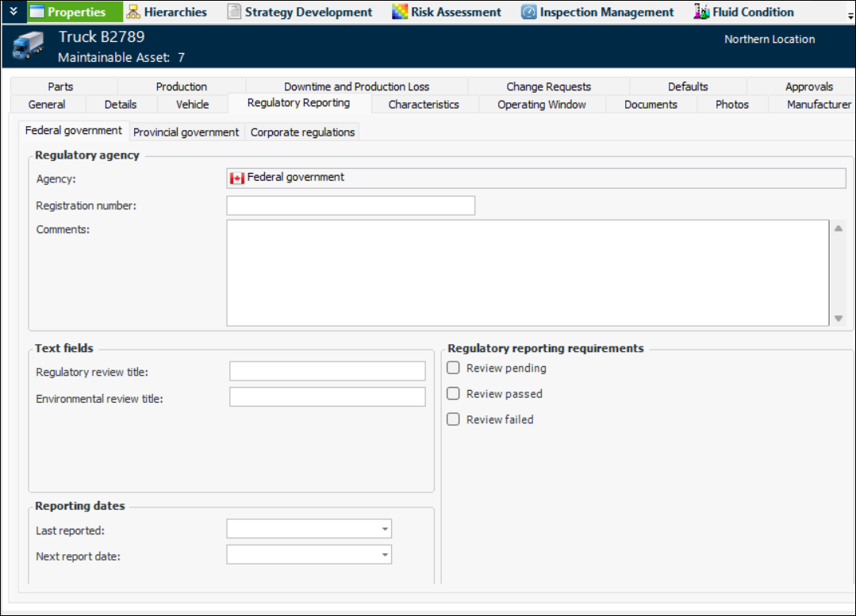Enable the Review pending checkbox

454,368
